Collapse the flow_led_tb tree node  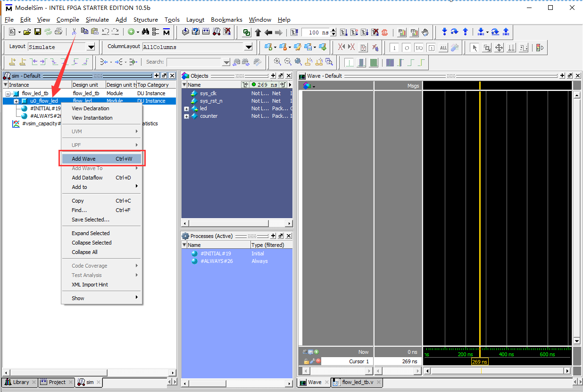coord(8,94)
